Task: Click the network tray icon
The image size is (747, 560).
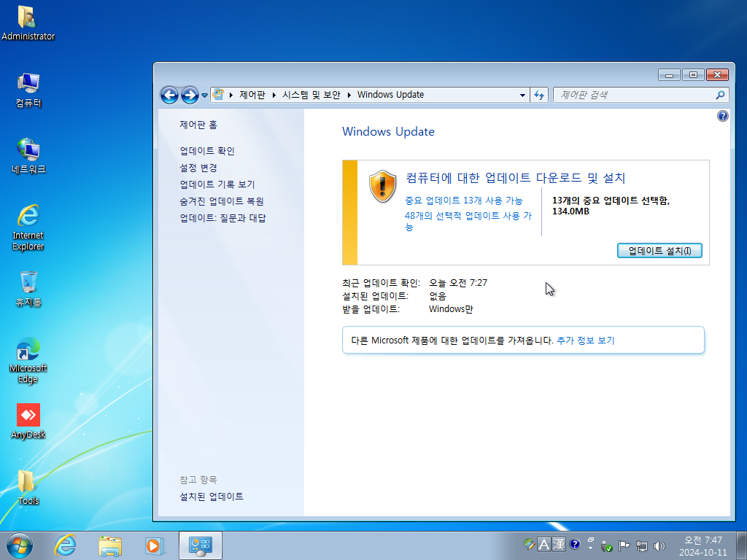Action: click(x=642, y=545)
